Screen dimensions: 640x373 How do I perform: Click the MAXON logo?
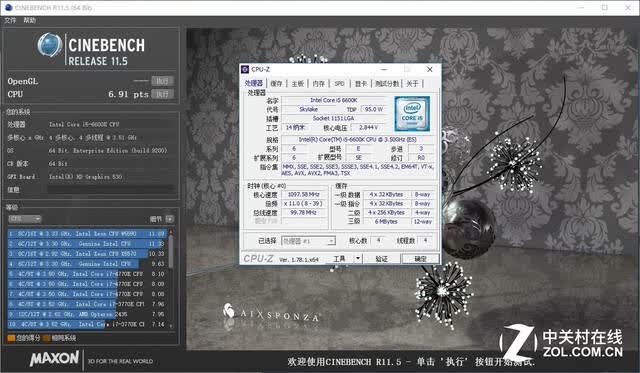coord(54,359)
